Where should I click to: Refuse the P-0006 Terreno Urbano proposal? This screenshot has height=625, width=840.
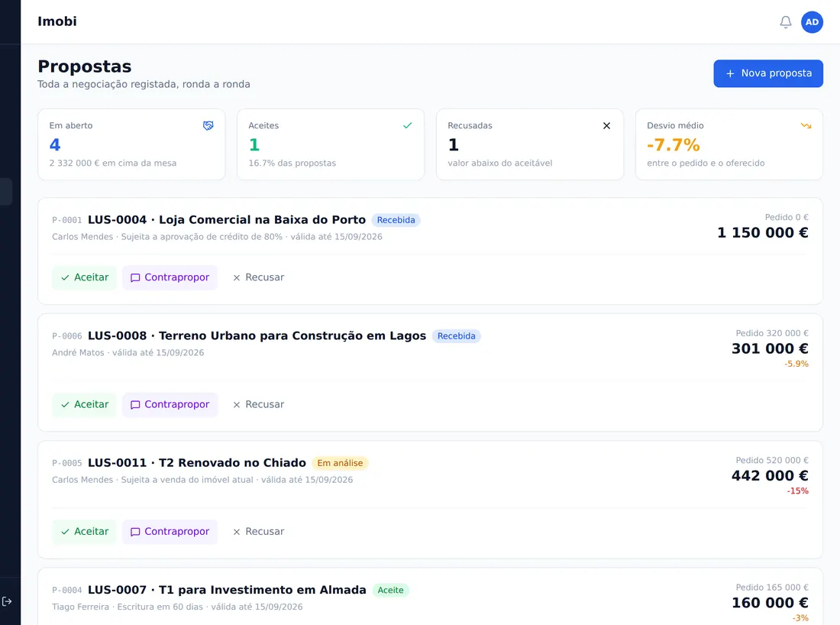(x=258, y=405)
